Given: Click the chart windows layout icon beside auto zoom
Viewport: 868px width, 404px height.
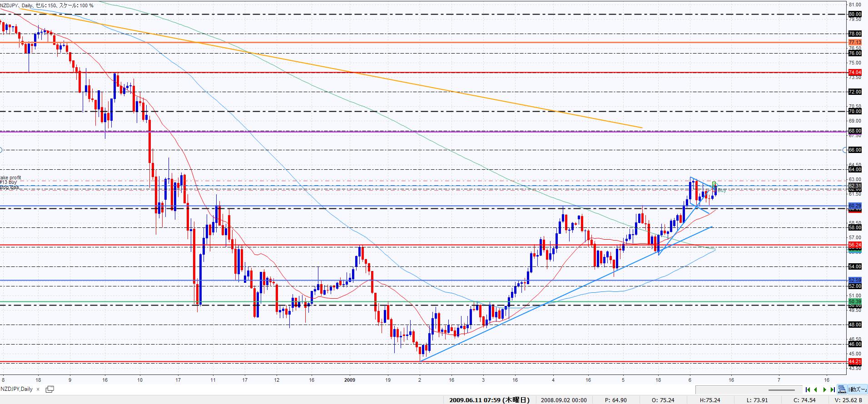Looking at the screenshot, I should click(843, 389).
